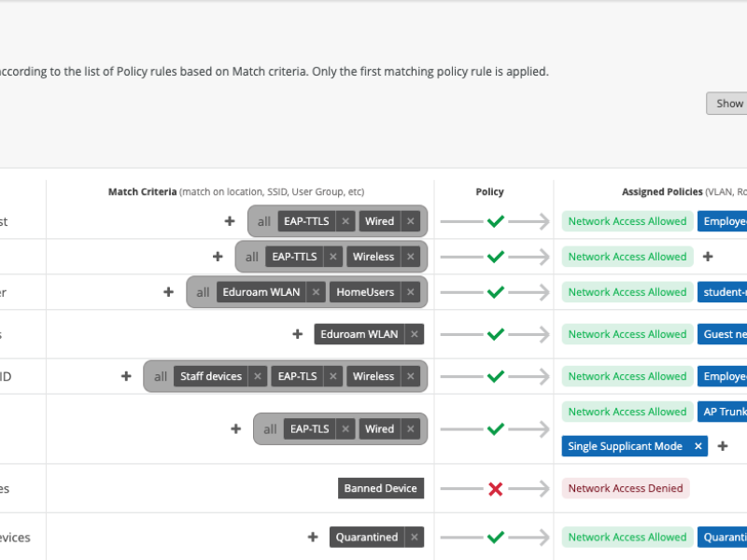This screenshot has width=747, height=560.
Task: Add criteria to Quarantined rule
Action: [x=313, y=538]
